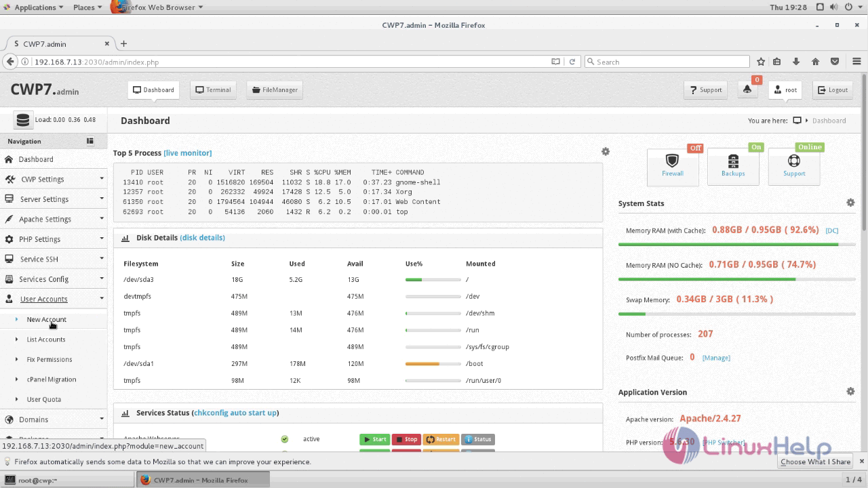
Task: Click the browser back arrow
Action: point(9,62)
